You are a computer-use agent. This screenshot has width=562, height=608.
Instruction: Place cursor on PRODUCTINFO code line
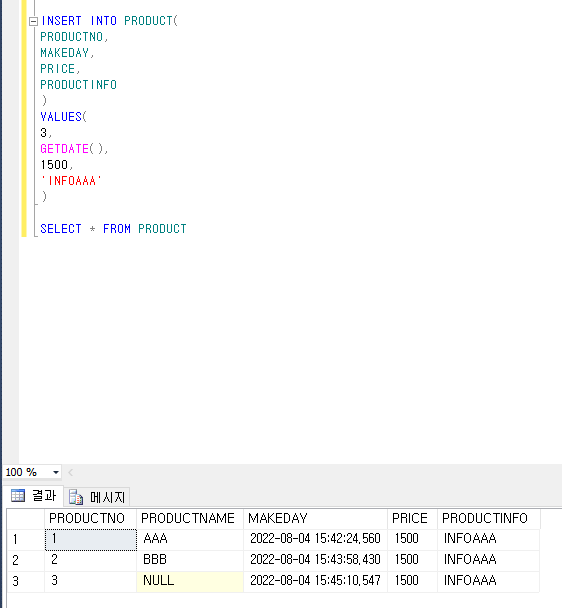pyautogui.click(x=78, y=85)
